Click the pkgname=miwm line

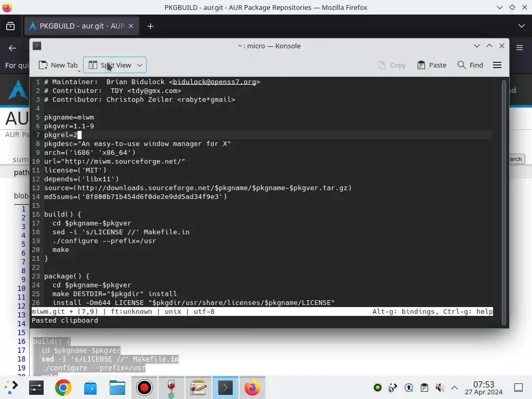point(69,117)
